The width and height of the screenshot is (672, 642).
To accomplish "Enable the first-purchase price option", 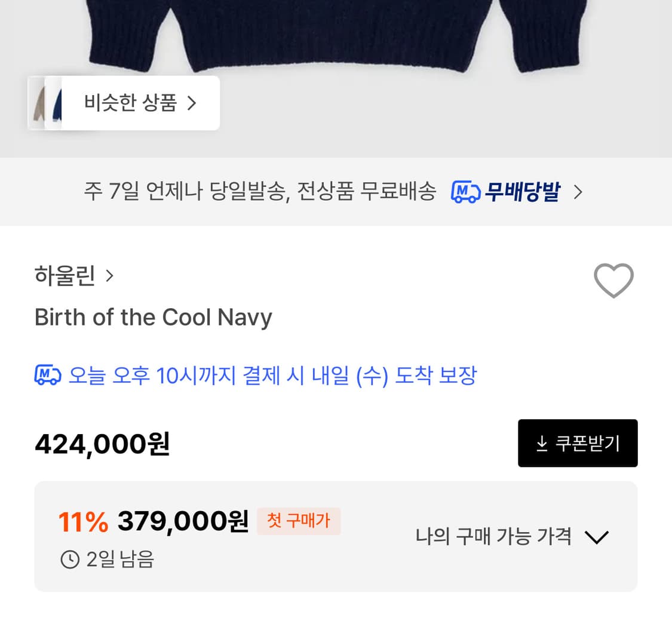I will (x=299, y=521).
